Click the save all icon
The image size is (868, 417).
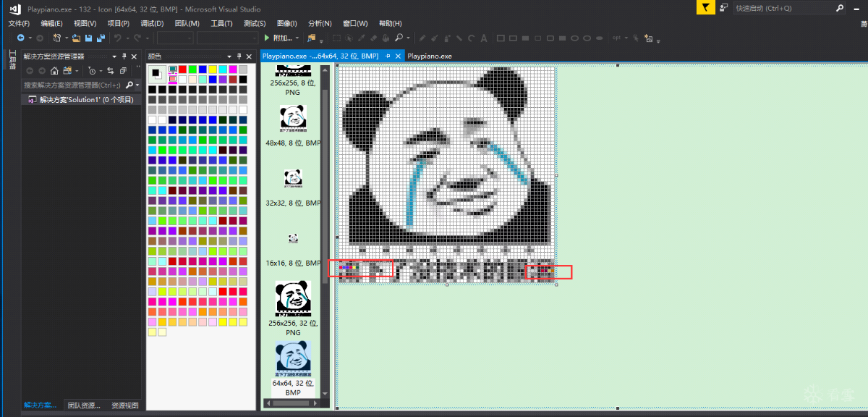(x=101, y=38)
